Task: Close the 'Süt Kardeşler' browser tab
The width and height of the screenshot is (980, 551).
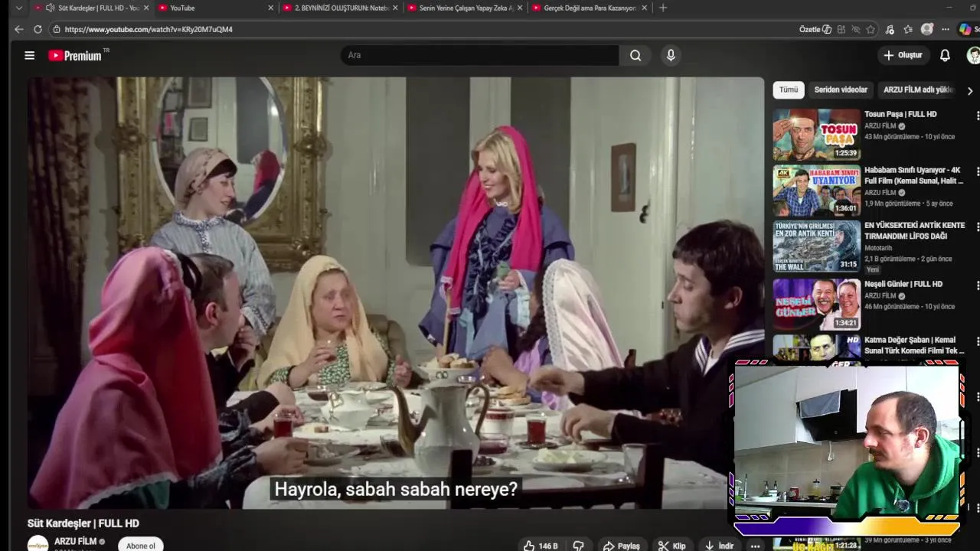Action: click(x=146, y=8)
